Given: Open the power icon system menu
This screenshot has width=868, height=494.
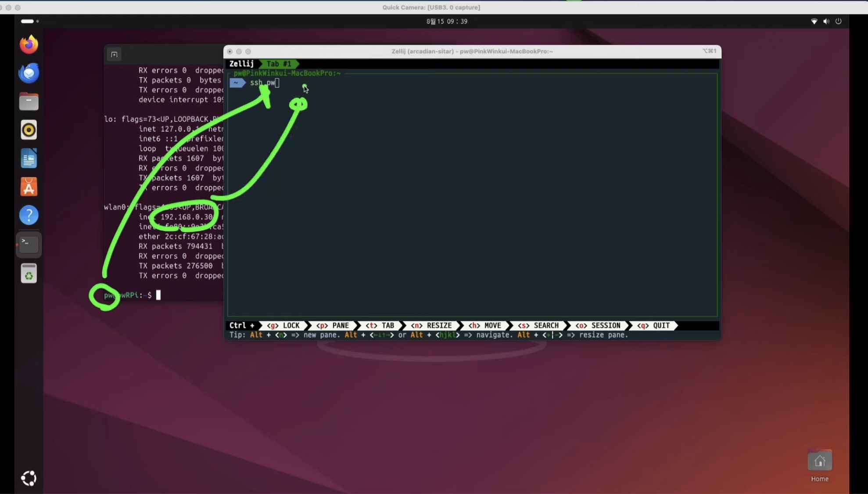Looking at the screenshot, I should [839, 21].
